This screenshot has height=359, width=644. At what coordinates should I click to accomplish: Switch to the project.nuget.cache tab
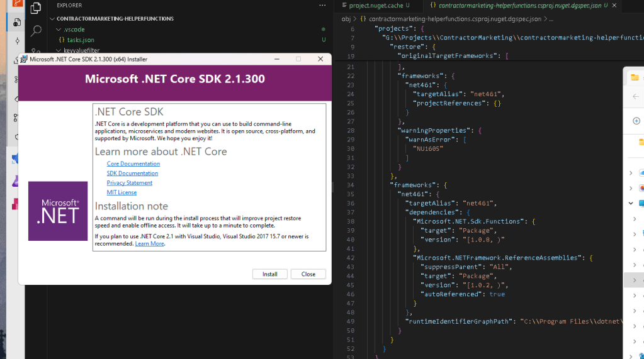[x=376, y=5]
